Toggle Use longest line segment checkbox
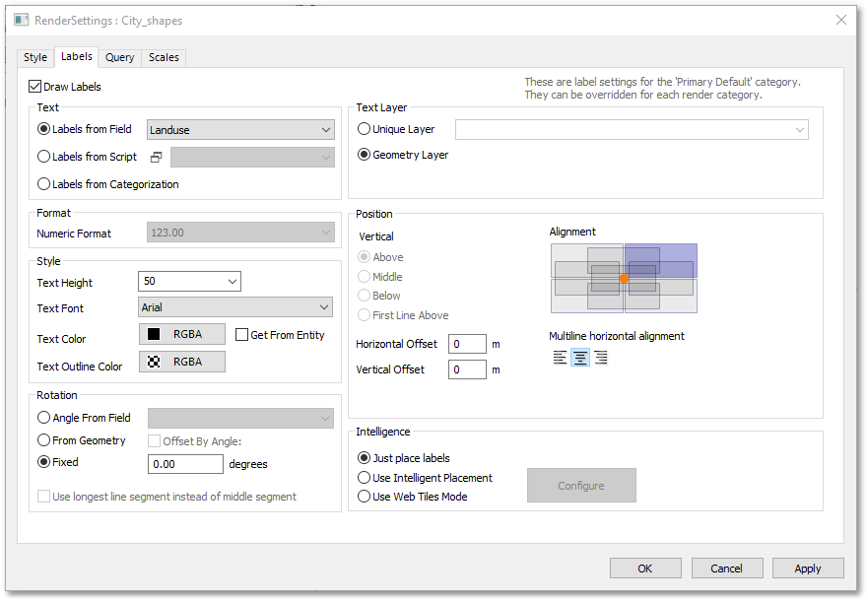This screenshot has height=602, width=868. [43, 497]
